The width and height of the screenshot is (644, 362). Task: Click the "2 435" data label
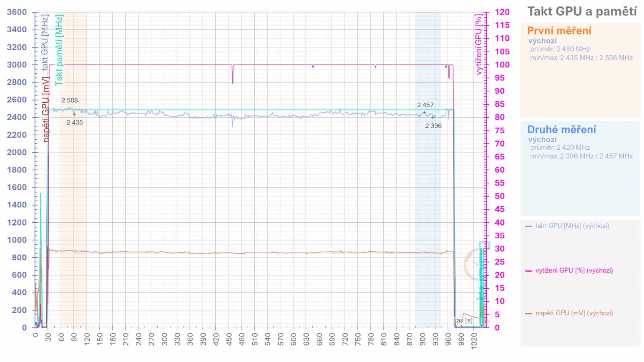pyautogui.click(x=74, y=122)
